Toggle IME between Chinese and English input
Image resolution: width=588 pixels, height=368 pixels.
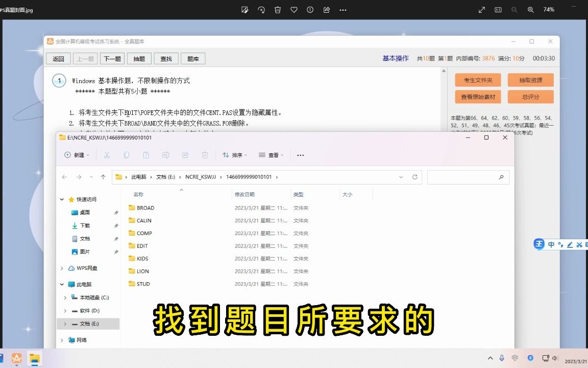point(551,244)
